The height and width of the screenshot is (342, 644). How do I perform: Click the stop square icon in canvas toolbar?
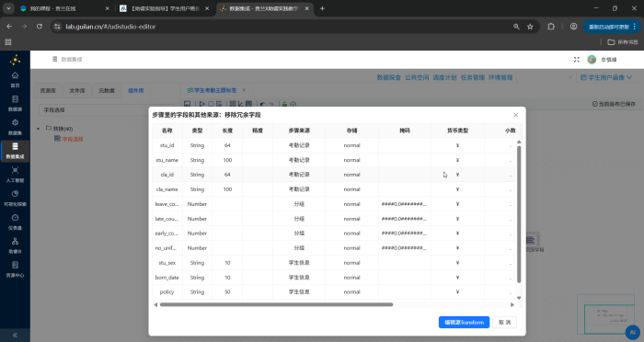[x=211, y=104]
